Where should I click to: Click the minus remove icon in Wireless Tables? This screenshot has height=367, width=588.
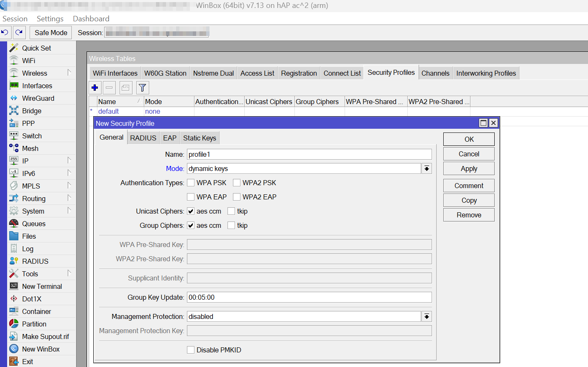(x=109, y=88)
